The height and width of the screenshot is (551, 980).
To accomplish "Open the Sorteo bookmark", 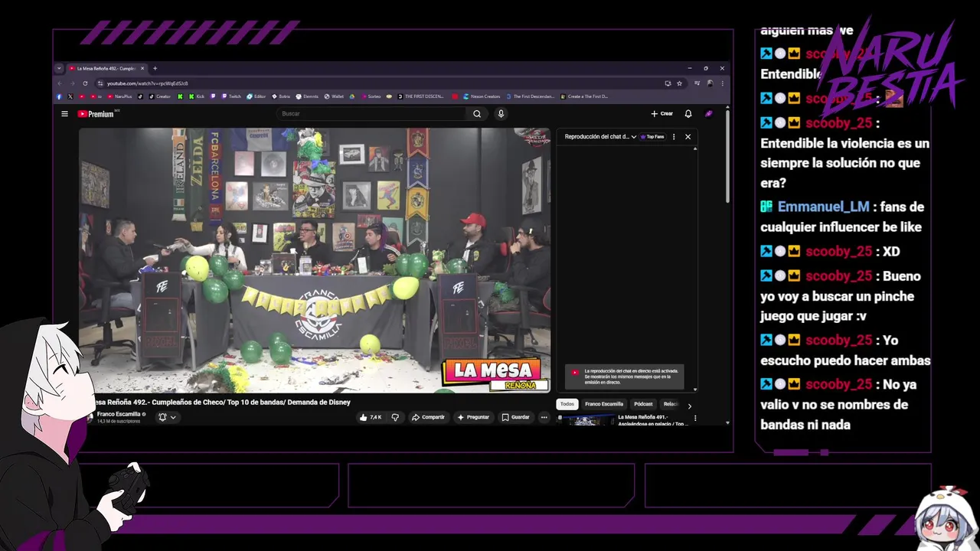I will pos(371,96).
